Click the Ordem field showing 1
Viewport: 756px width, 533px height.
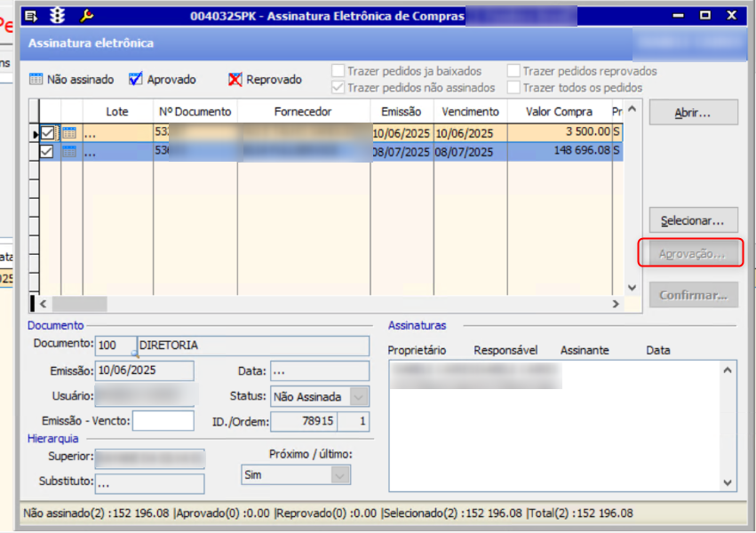coord(354,422)
